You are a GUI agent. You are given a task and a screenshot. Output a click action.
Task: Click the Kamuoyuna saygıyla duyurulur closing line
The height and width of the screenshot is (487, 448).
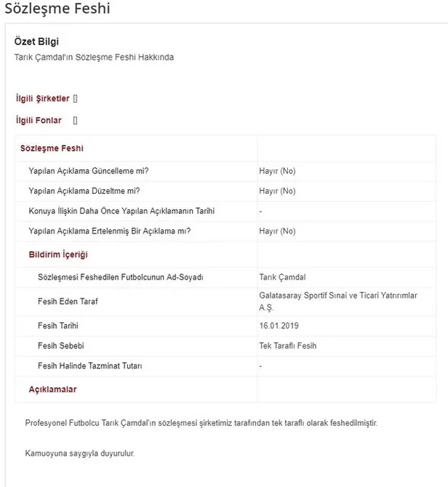80,453
